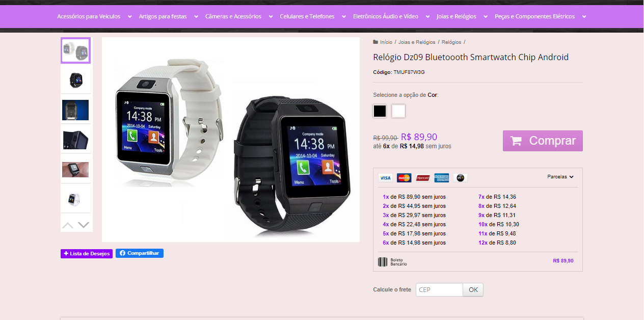Image resolution: width=644 pixels, height=320 pixels.
Task: Click the American Express icon
Action: click(442, 178)
